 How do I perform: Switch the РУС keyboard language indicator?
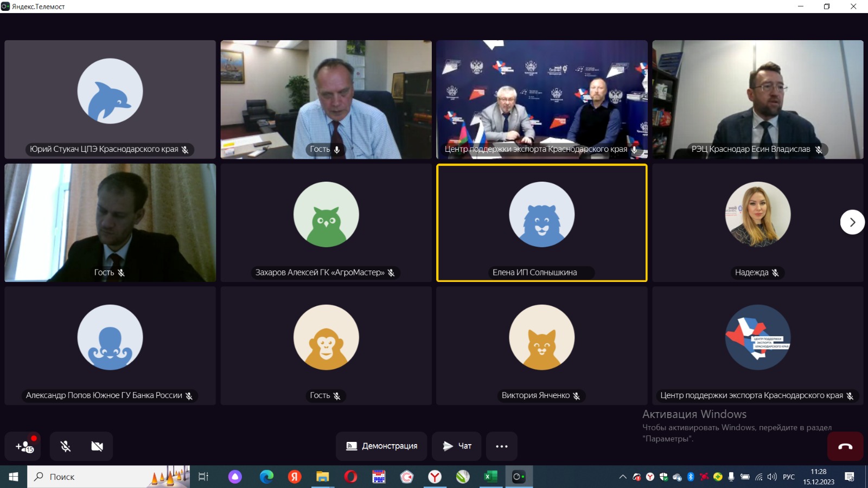(x=789, y=477)
